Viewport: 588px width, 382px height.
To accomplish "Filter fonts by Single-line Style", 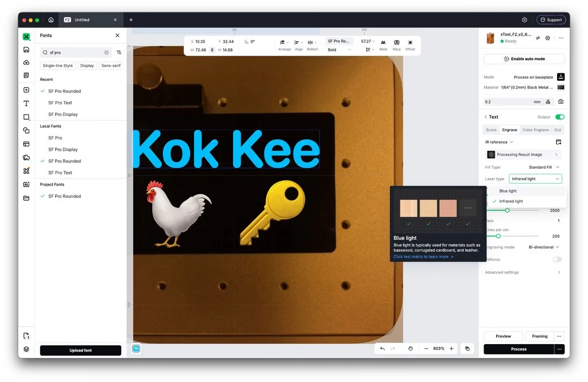I will tap(58, 65).
